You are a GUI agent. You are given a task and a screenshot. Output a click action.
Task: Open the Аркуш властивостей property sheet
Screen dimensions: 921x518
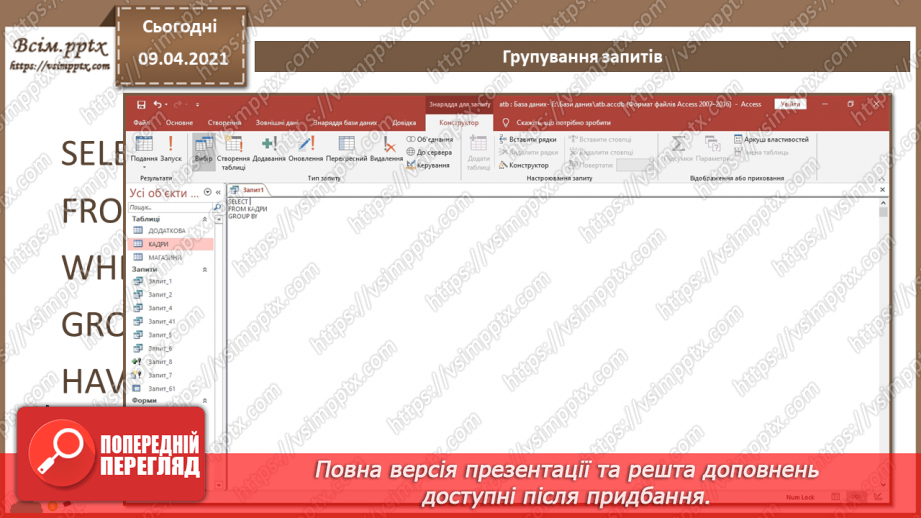tap(771, 139)
